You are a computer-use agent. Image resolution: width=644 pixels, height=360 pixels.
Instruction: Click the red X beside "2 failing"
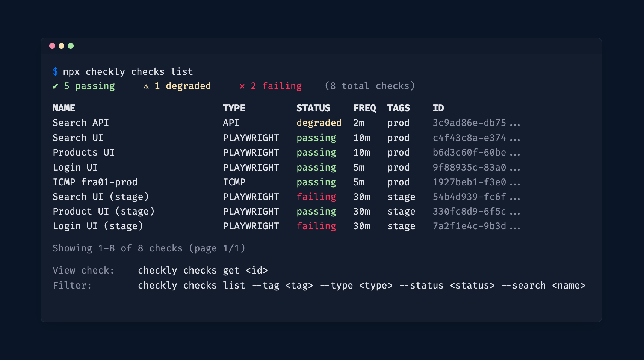tap(242, 86)
